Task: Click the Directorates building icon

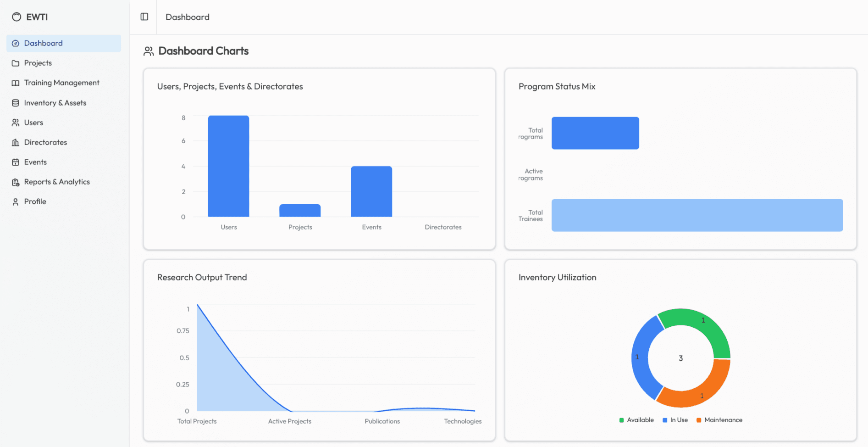Action: [16, 143]
